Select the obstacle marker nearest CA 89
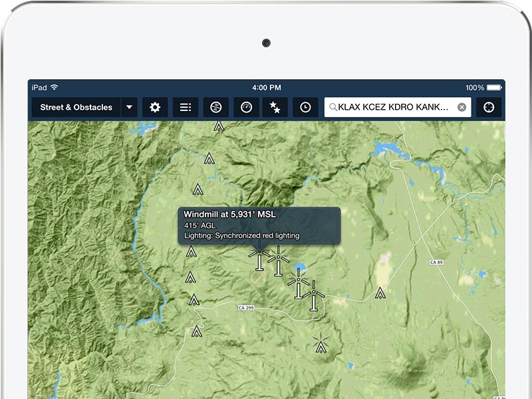 [380, 293]
